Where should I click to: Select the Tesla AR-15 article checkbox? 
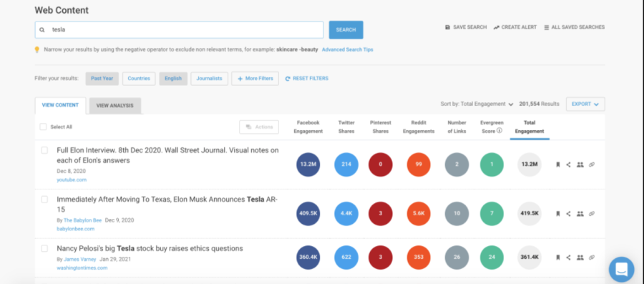coord(44,200)
